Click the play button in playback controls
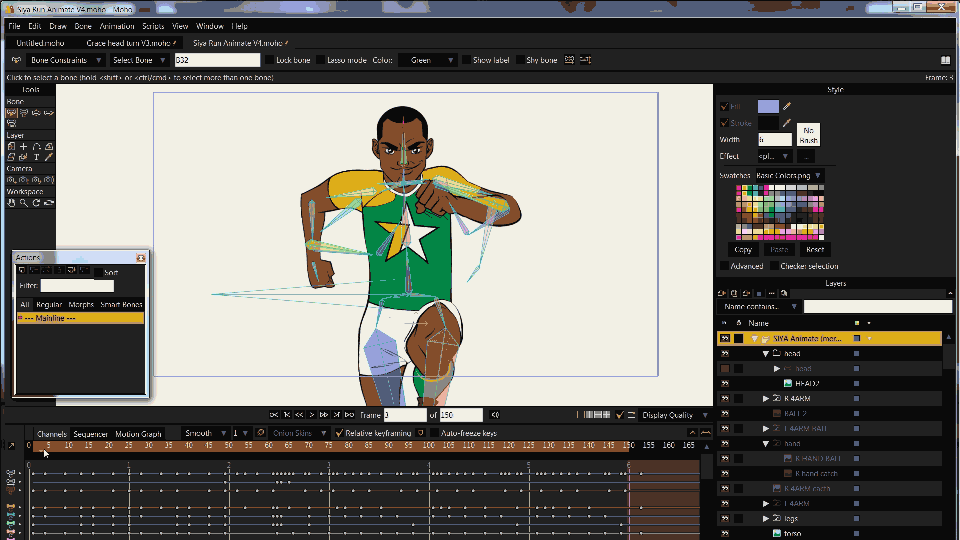The image size is (960, 540). (312, 415)
